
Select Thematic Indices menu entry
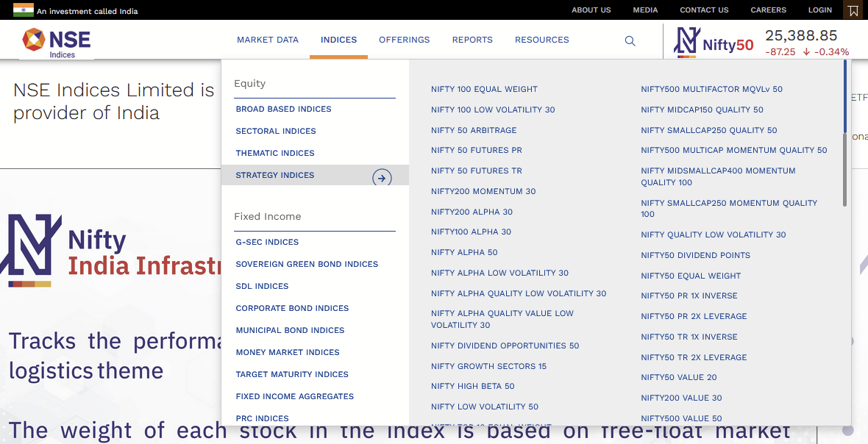275,153
